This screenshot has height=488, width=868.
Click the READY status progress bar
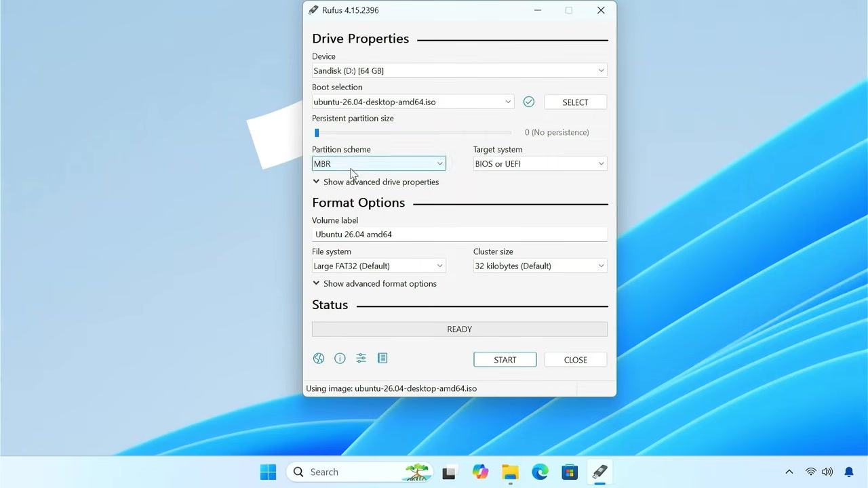(459, 329)
